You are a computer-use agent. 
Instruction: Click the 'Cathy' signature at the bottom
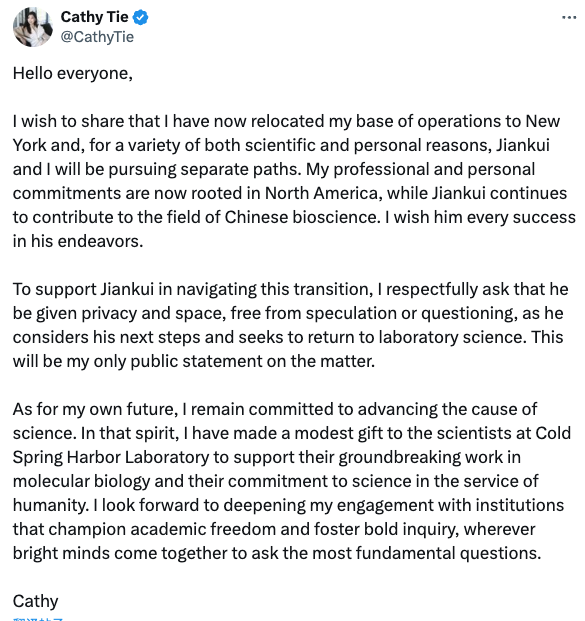35,601
